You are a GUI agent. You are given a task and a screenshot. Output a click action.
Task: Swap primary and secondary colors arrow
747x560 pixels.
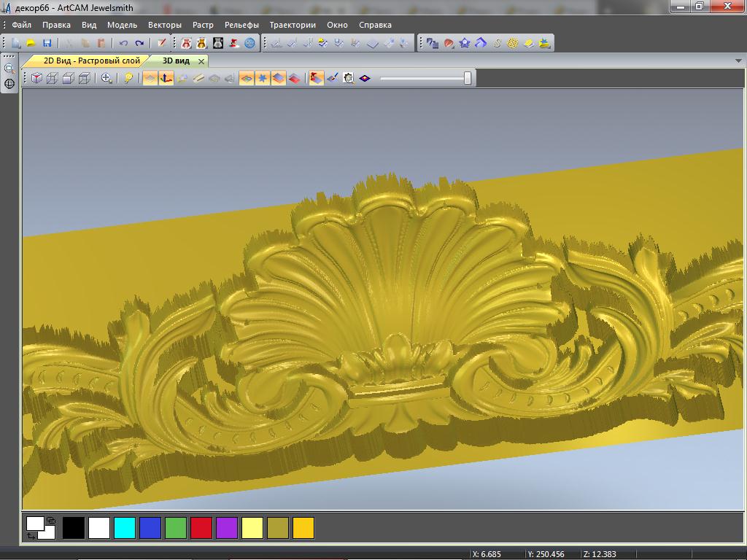(31, 536)
